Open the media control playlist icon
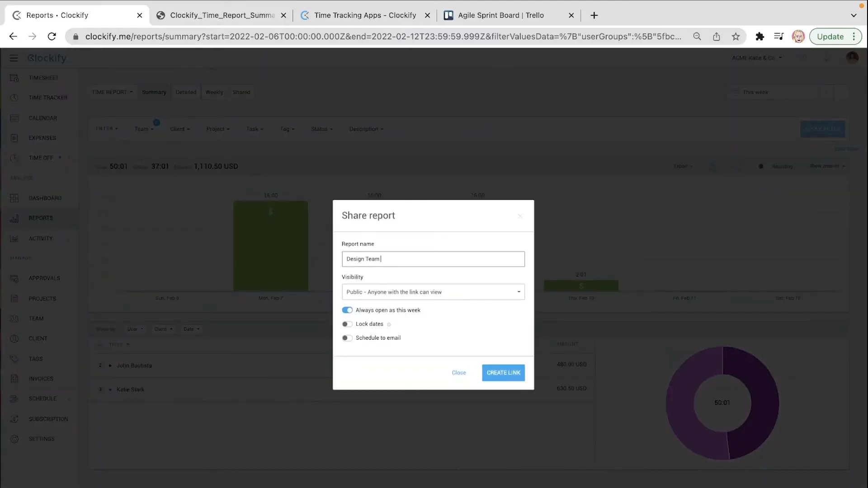 pyautogui.click(x=778, y=37)
